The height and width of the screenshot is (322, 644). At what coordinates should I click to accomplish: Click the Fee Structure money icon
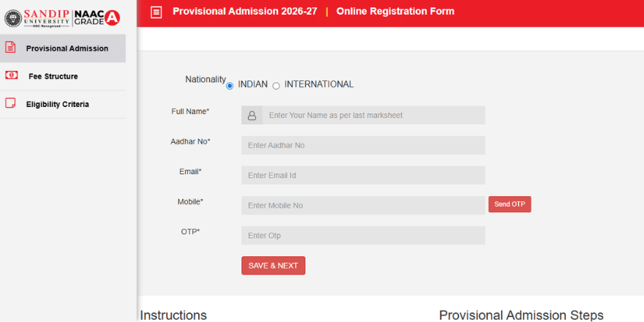tap(11, 75)
